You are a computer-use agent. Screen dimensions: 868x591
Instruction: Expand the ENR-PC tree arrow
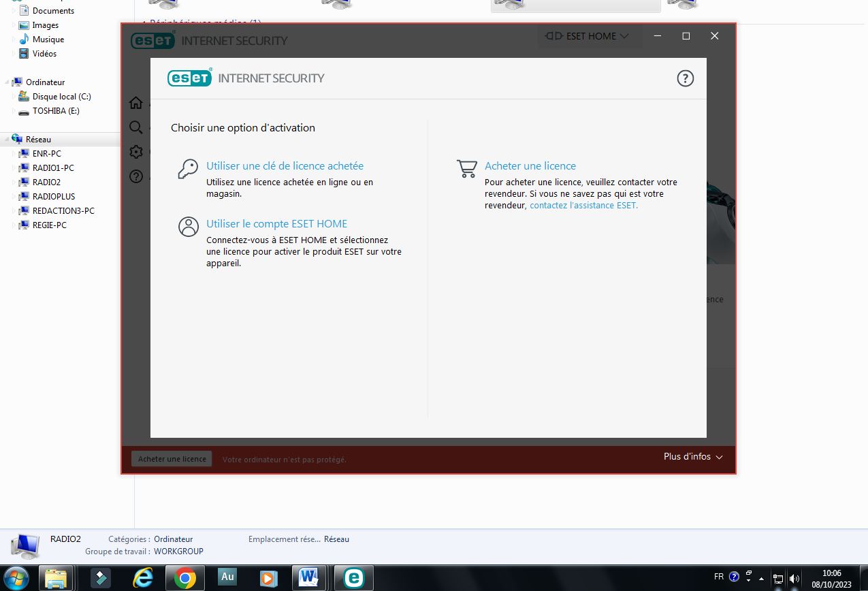coord(14,154)
